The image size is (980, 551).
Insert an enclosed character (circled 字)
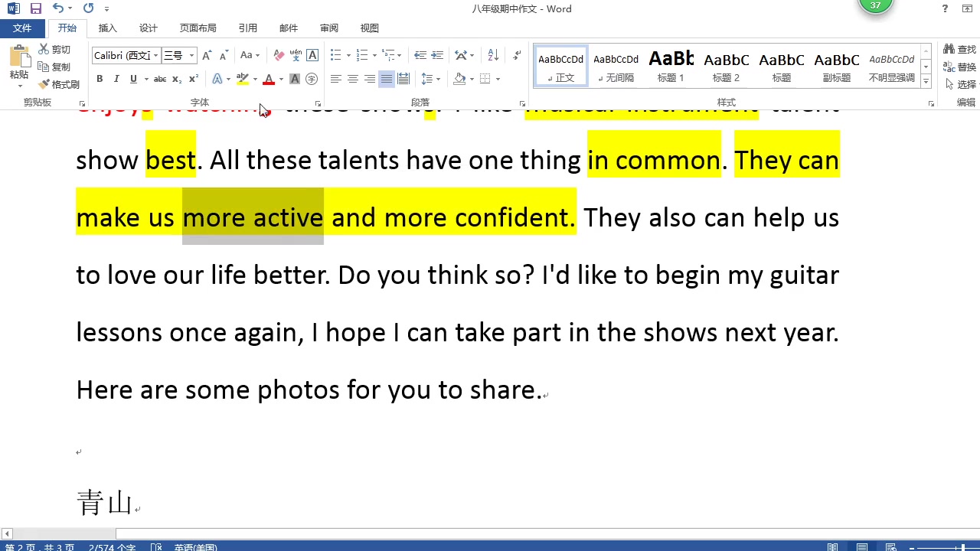pos(312,79)
